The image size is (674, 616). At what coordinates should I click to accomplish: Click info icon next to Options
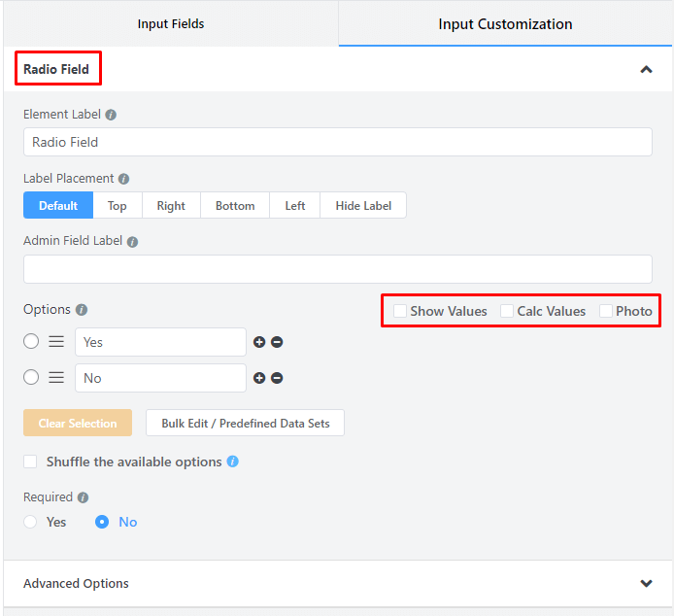click(82, 310)
